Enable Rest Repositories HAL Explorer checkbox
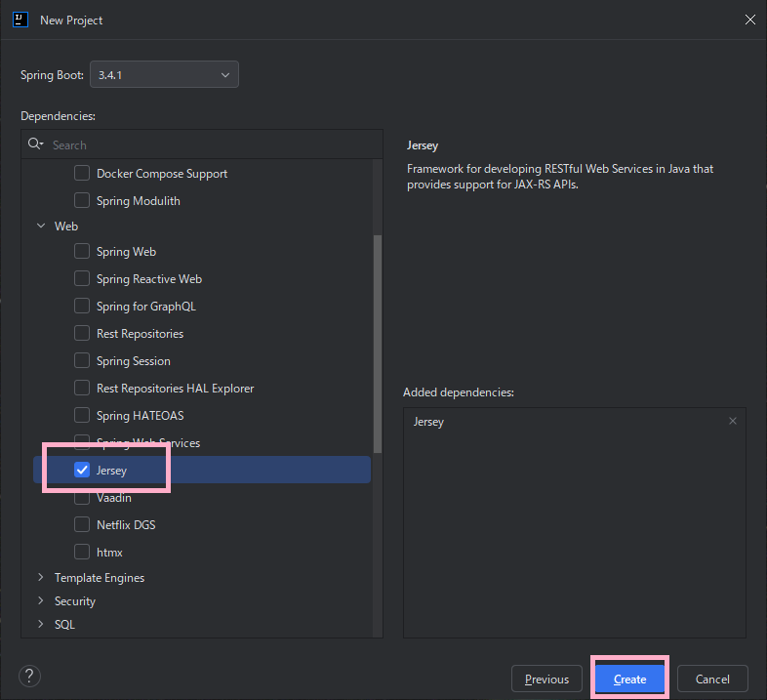 tap(82, 389)
